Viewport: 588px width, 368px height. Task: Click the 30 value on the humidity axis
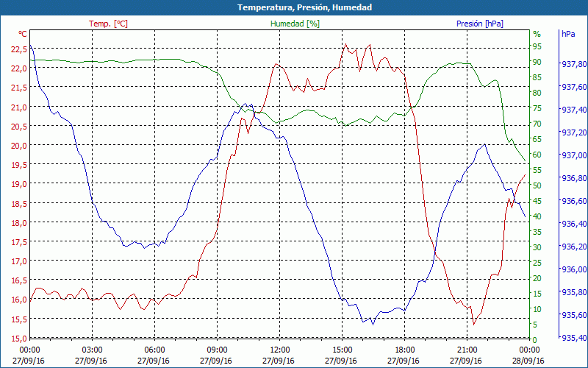[x=537, y=247]
